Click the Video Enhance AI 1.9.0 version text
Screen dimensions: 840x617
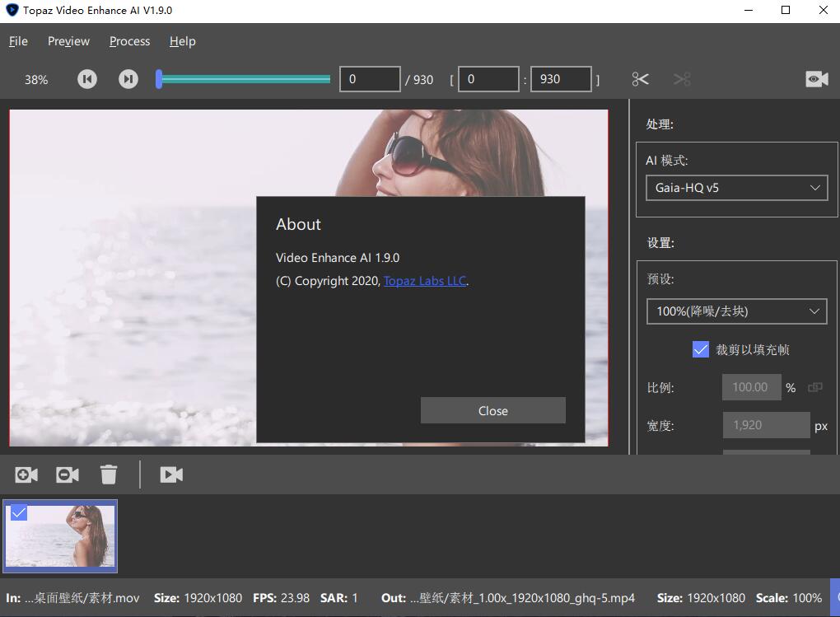coord(338,258)
